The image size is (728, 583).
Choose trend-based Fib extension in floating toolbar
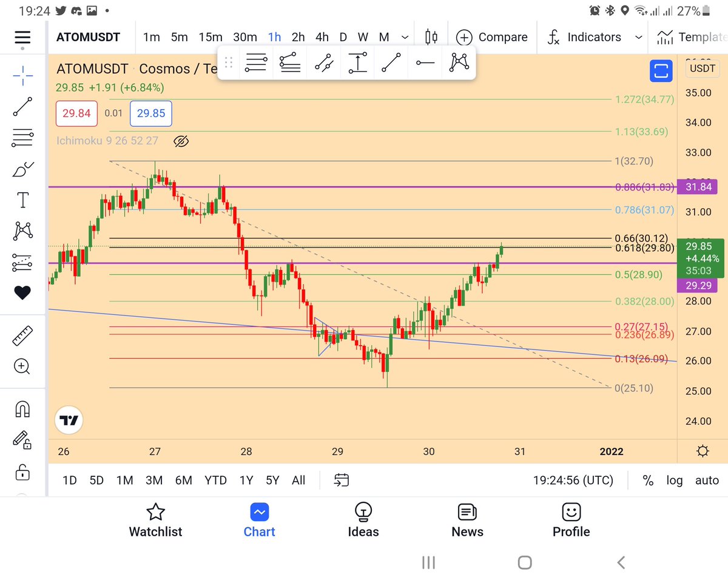tap(290, 62)
